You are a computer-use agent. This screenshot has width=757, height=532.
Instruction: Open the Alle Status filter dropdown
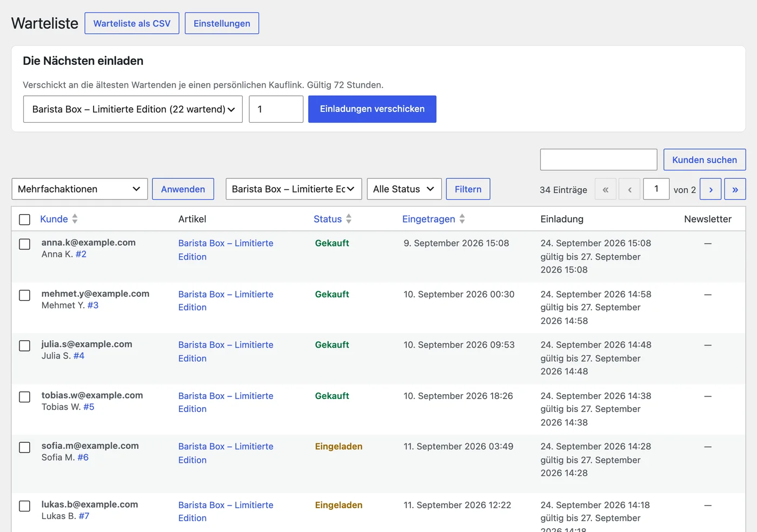(x=404, y=189)
